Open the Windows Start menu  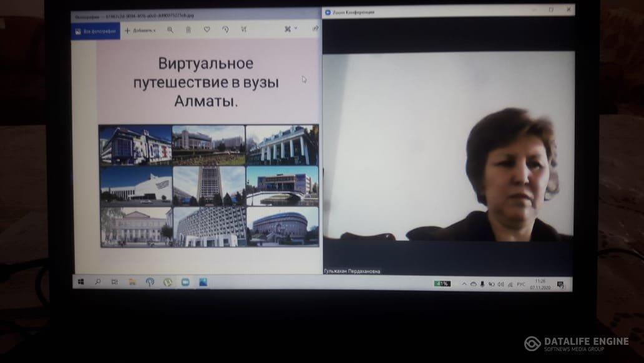[80, 282]
